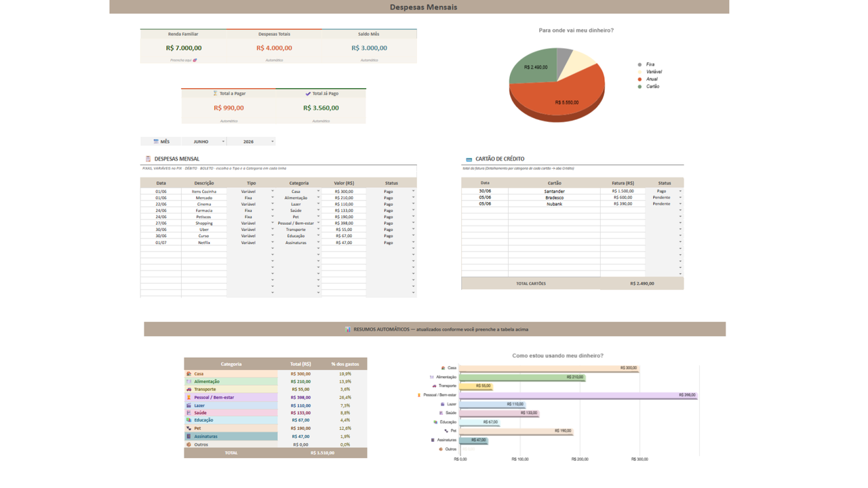Click the Outros icon on bar chart axis
The height and width of the screenshot is (488, 868).
click(441, 449)
